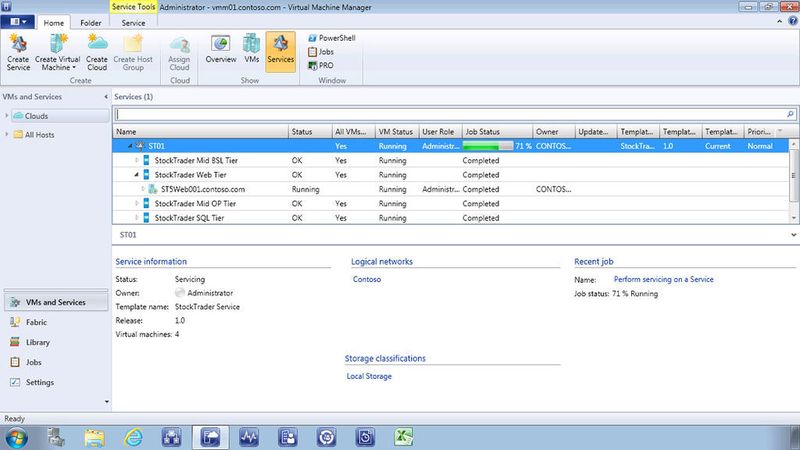Collapse StockTrader Web Tier row

(x=136, y=174)
